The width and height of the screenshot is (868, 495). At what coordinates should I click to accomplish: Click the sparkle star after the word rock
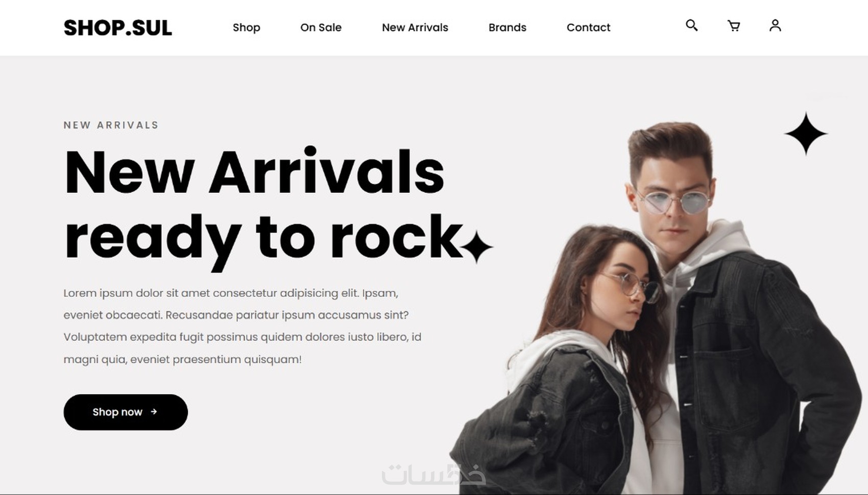click(476, 247)
